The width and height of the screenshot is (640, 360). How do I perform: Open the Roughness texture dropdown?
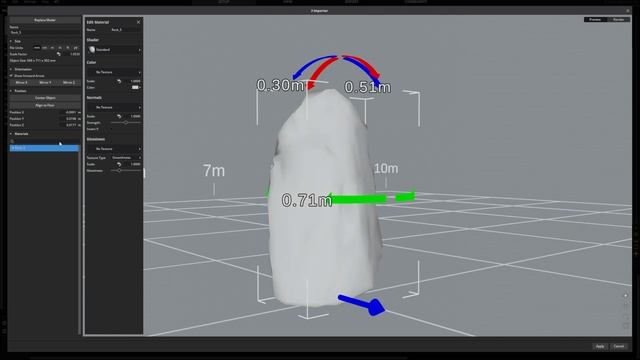pyautogui.click(x=114, y=149)
